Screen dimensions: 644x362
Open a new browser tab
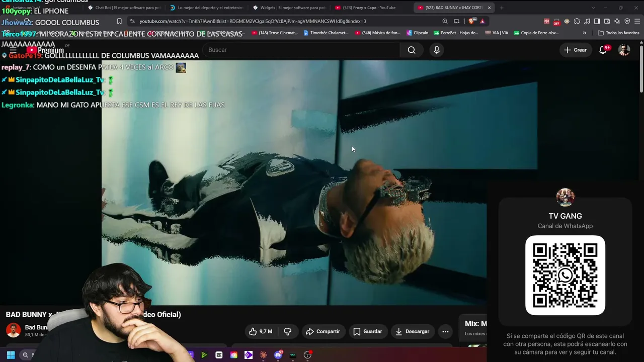tap(502, 8)
